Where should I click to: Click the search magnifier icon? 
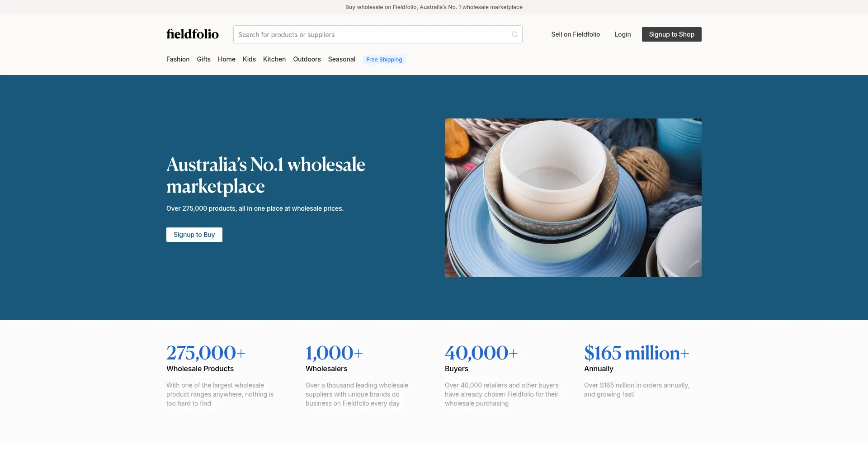point(514,34)
